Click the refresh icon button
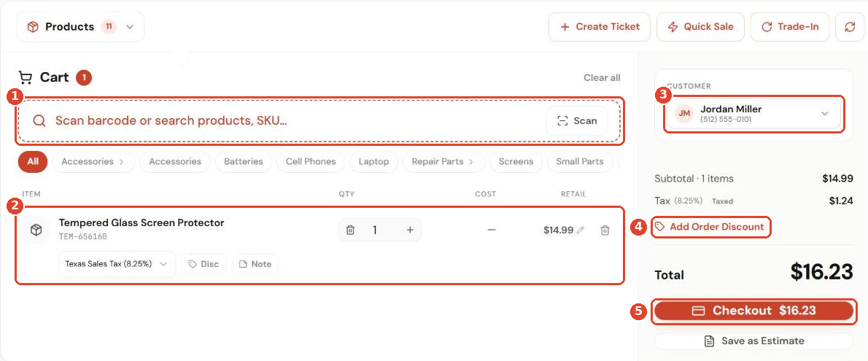This screenshot has height=361, width=868. (x=850, y=26)
